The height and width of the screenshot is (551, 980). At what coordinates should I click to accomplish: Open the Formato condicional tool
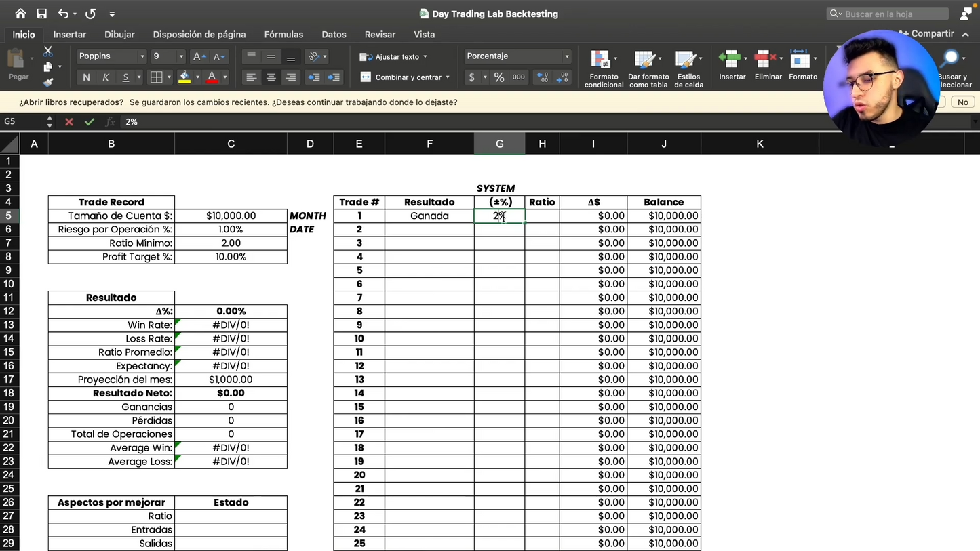pyautogui.click(x=603, y=68)
